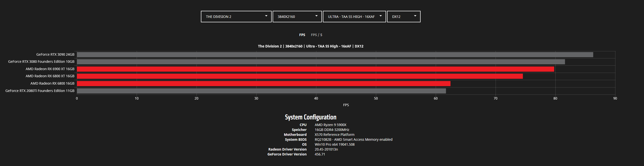644x166 pixels.
Task: Open the 3840X2160 resolution dropdown
Action: point(297,16)
